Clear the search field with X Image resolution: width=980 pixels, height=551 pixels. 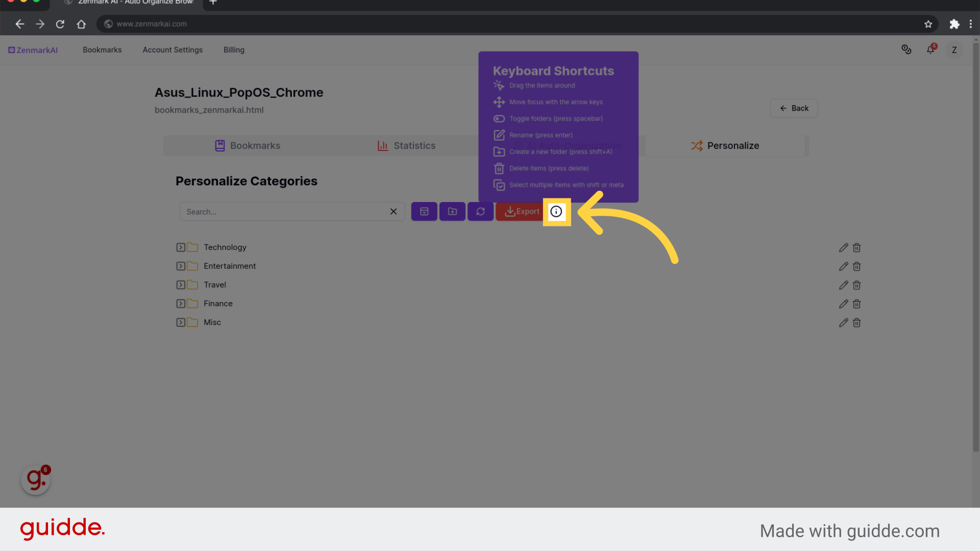coord(394,212)
